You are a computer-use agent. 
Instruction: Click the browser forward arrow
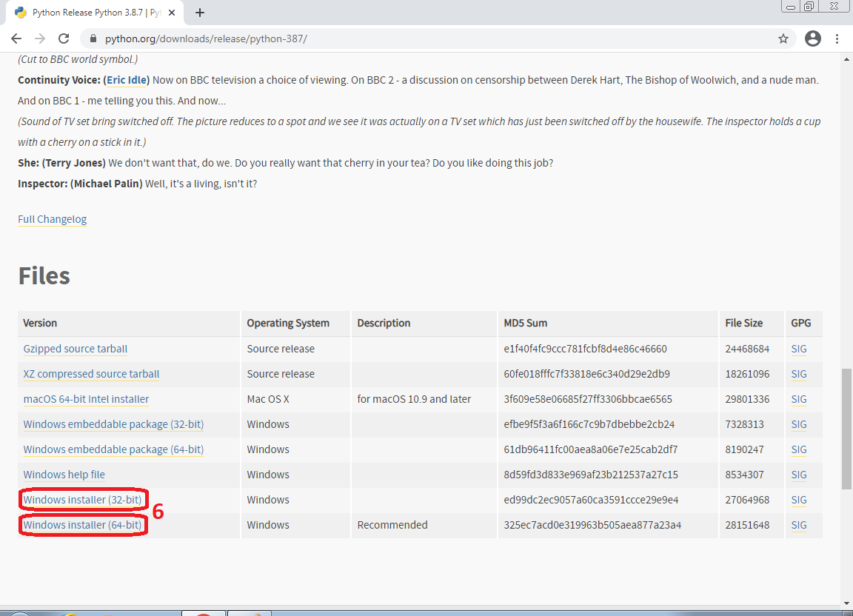tap(40, 38)
